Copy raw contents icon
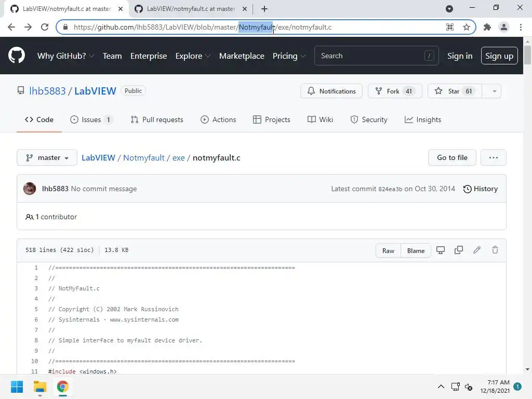 tap(459, 250)
